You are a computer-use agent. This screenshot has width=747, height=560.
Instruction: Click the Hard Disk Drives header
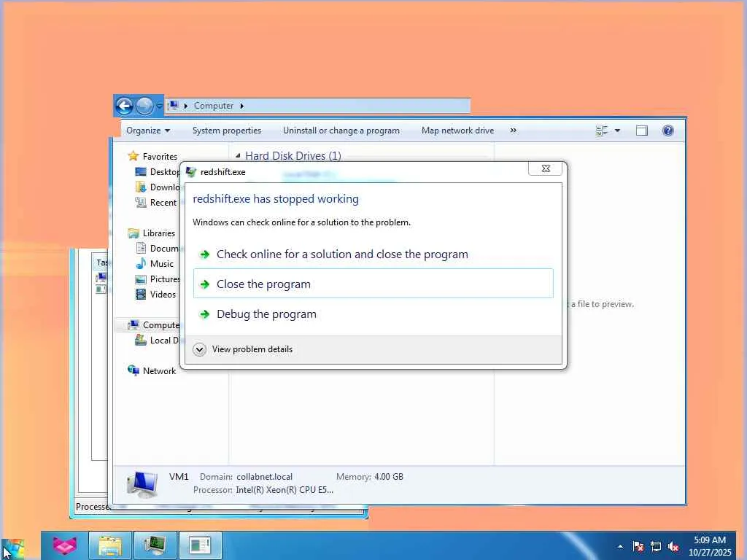[293, 156]
